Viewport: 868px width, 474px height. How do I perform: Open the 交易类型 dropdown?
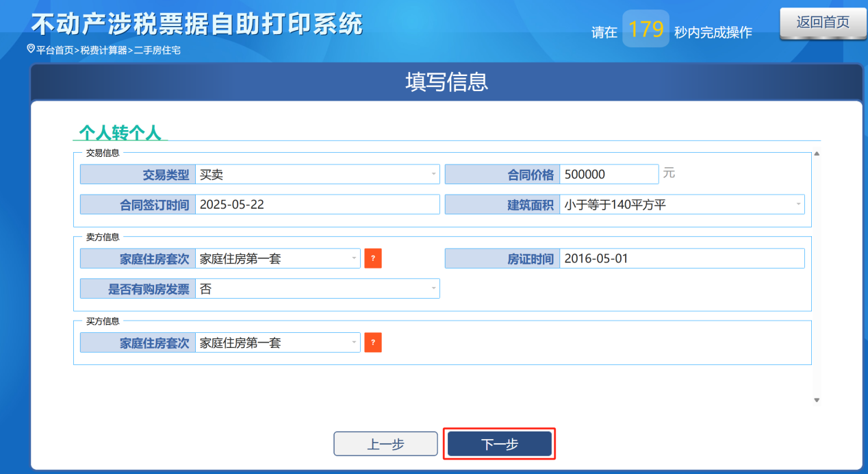point(317,175)
